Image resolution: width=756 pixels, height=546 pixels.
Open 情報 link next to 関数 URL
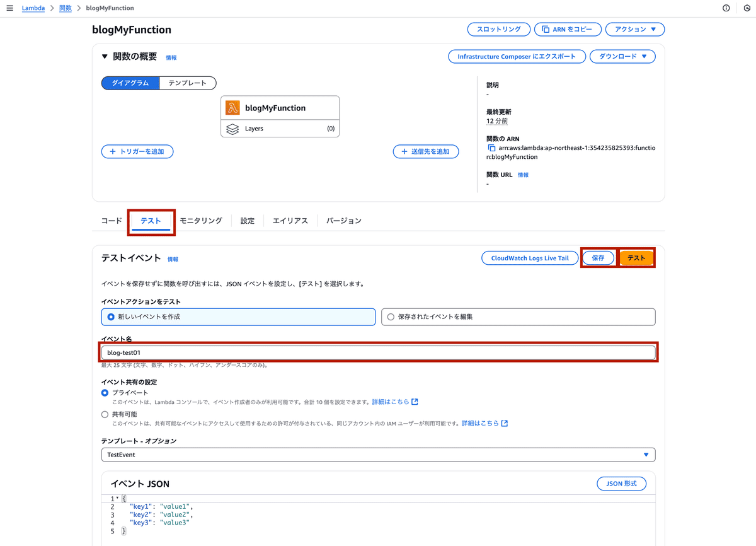point(524,175)
